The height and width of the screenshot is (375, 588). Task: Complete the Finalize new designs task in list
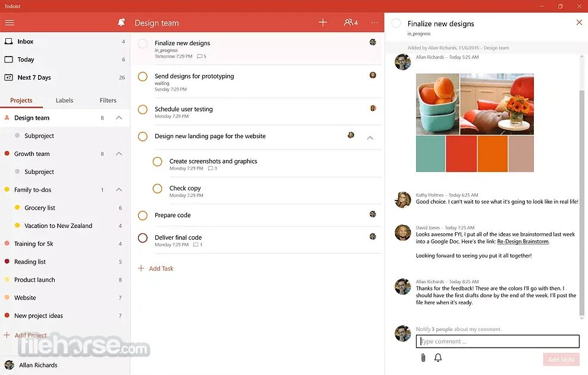[142, 43]
